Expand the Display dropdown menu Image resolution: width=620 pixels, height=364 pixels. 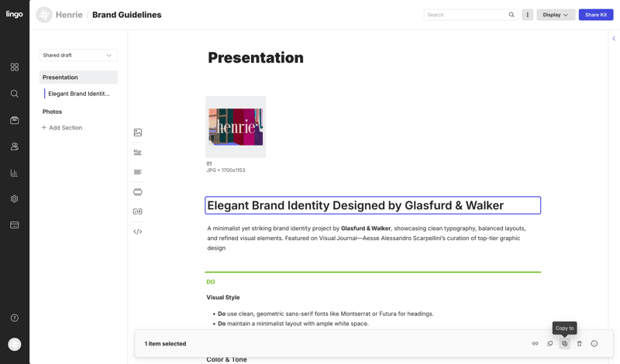coord(555,15)
